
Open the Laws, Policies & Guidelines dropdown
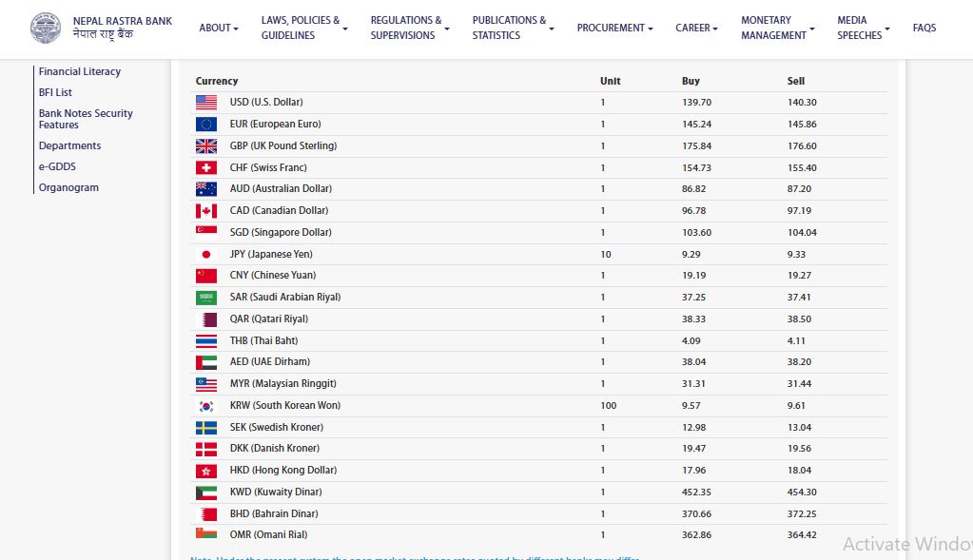point(303,28)
